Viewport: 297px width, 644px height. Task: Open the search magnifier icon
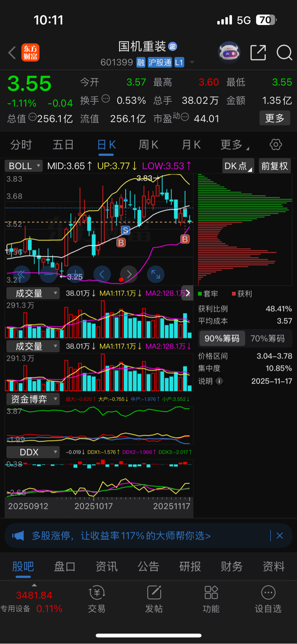284,52
